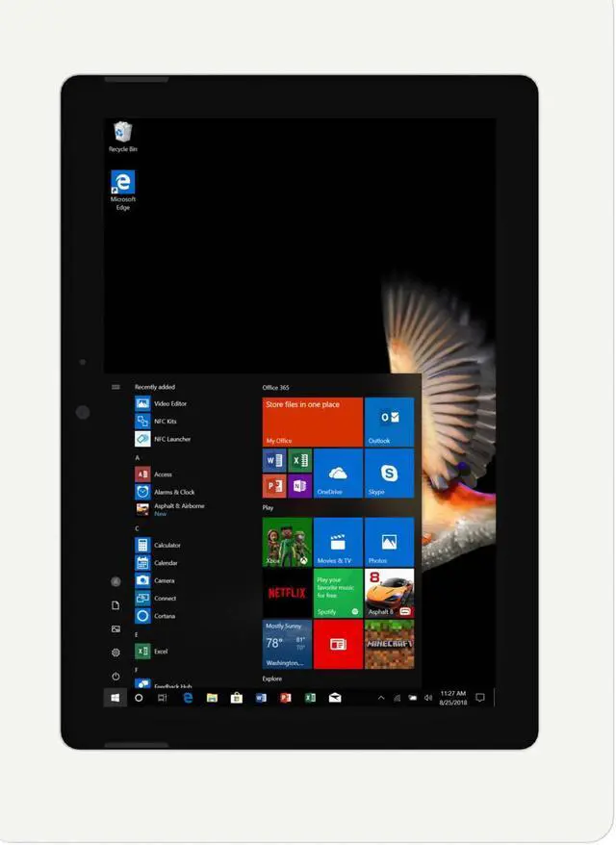Show hidden system tray icons chevron
Image resolution: width=616 pixels, height=845 pixels.
381,698
